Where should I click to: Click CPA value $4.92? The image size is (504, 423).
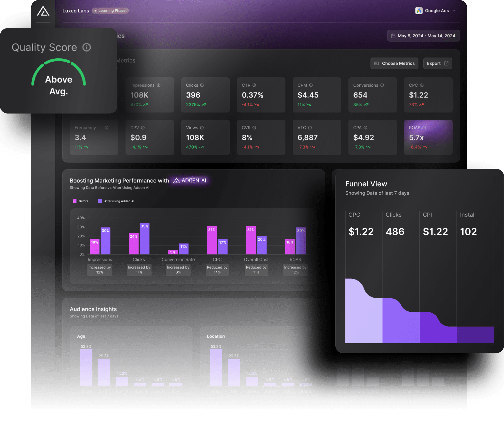click(364, 138)
